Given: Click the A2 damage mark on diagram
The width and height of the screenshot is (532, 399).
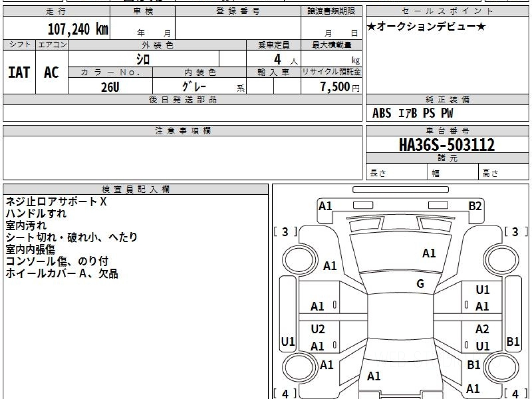Looking at the screenshot, I should 482,329.
